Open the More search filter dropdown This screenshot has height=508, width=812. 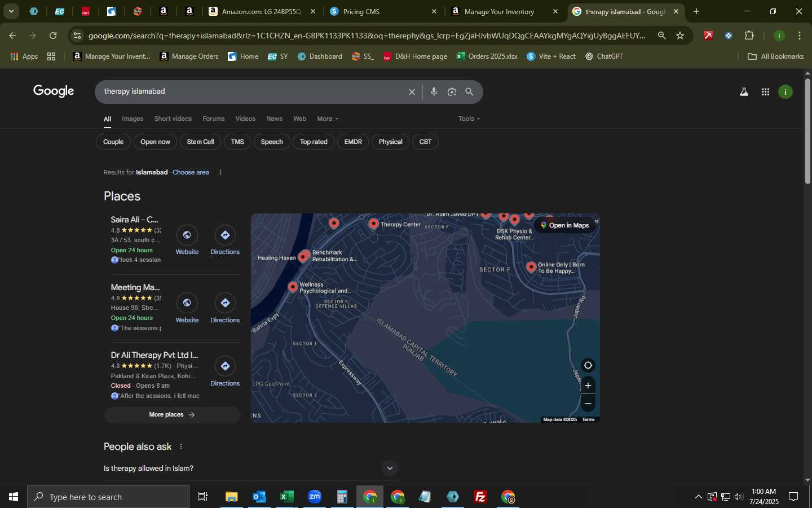coord(328,119)
